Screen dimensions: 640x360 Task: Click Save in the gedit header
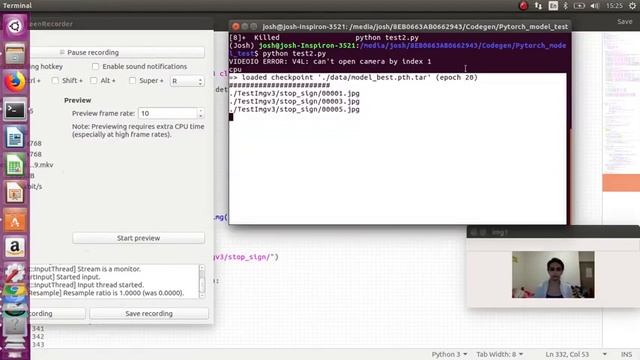click(x=624, y=22)
